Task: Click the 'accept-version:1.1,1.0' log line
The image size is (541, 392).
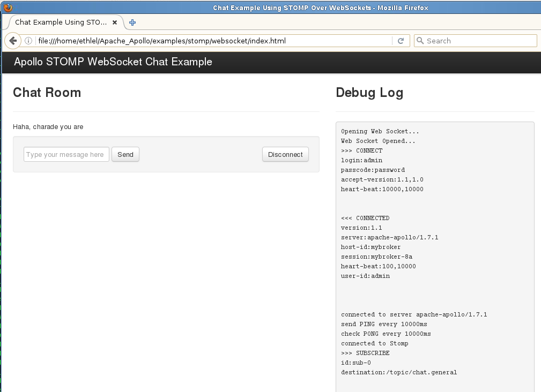Action: (382, 179)
